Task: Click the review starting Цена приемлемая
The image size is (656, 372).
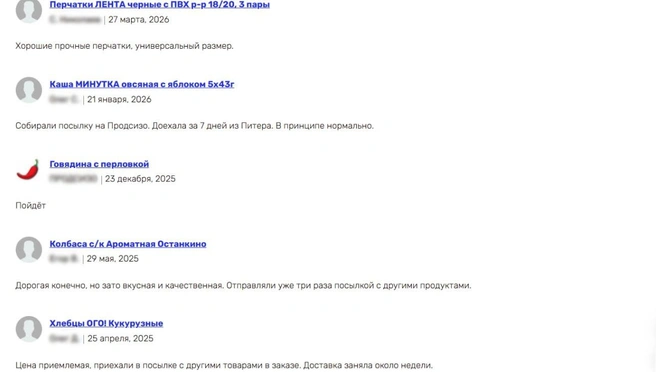Action: [224, 365]
